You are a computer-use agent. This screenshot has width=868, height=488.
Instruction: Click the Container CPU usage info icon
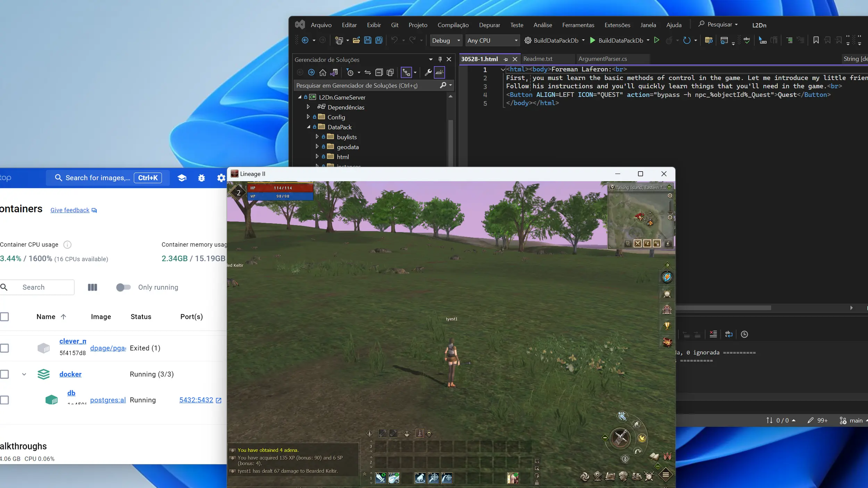67,245
